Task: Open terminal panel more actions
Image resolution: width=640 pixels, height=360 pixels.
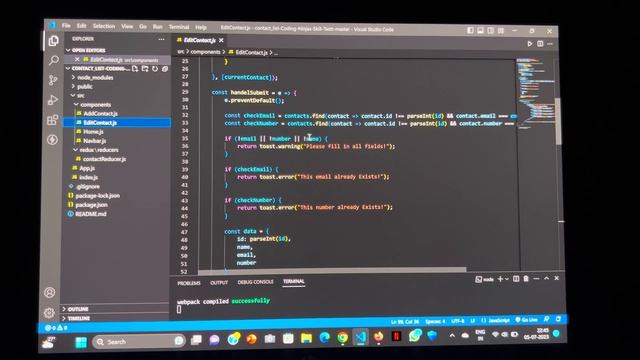Action: point(536,279)
